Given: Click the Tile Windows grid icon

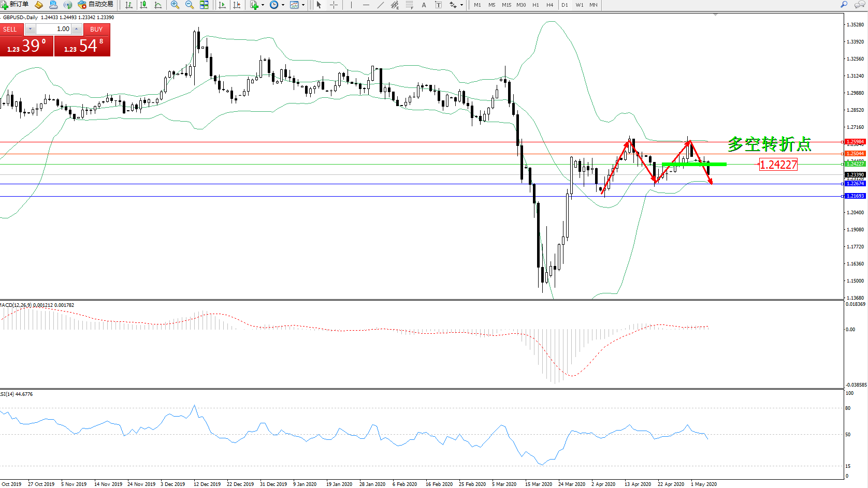Looking at the screenshot, I should click(204, 5).
